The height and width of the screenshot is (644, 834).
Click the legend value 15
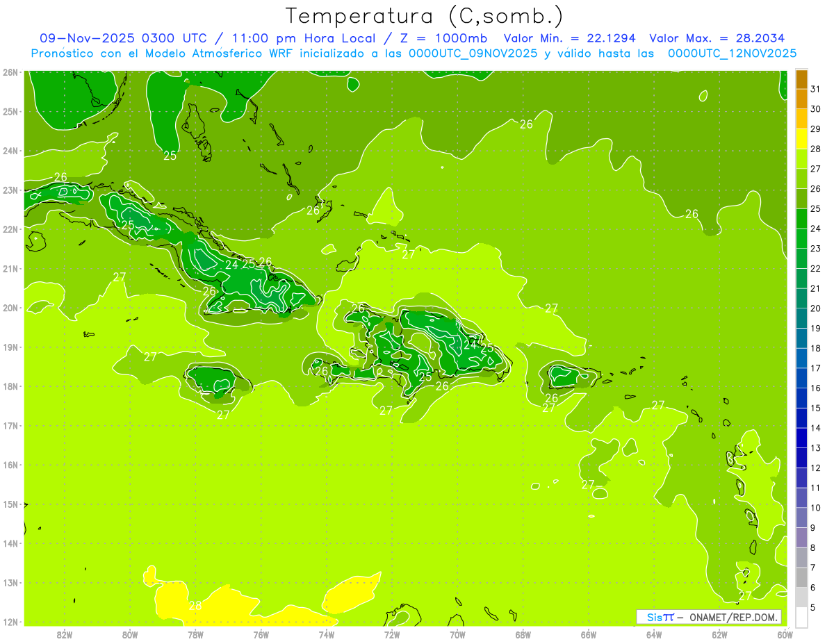point(816,408)
